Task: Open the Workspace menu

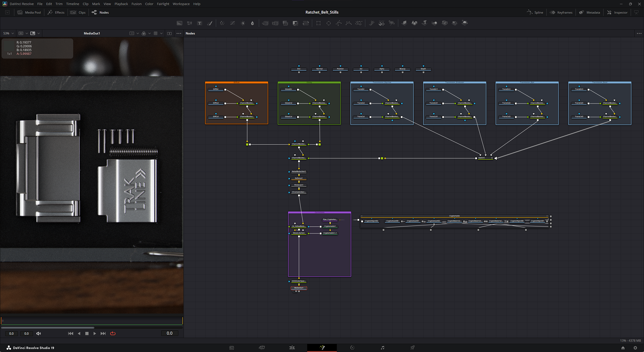Action: click(x=181, y=4)
